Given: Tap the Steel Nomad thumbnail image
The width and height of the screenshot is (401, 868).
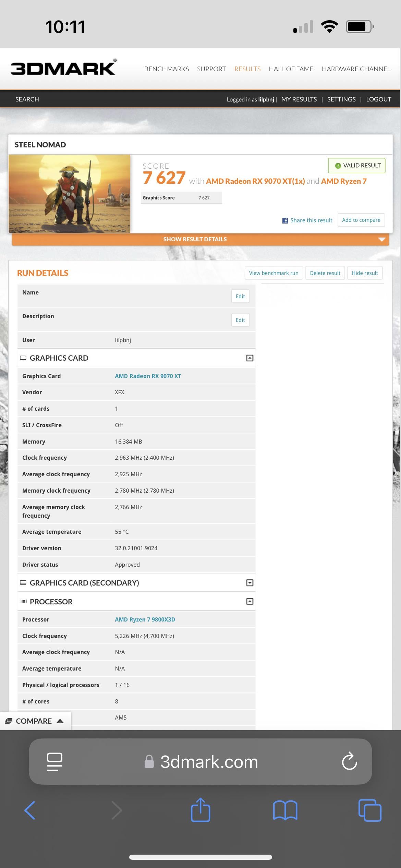Looking at the screenshot, I should point(69,194).
